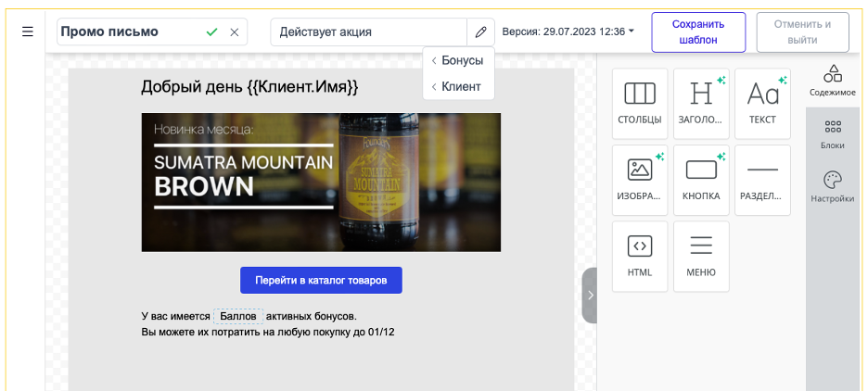Switch to the Содержимое tab

(x=833, y=81)
